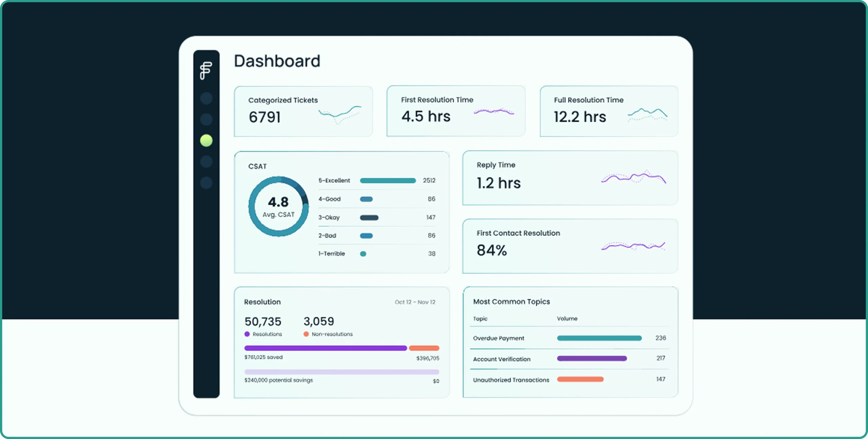868x439 pixels.
Task: Select the bottom sidebar navigation dot
Action: 206,183
